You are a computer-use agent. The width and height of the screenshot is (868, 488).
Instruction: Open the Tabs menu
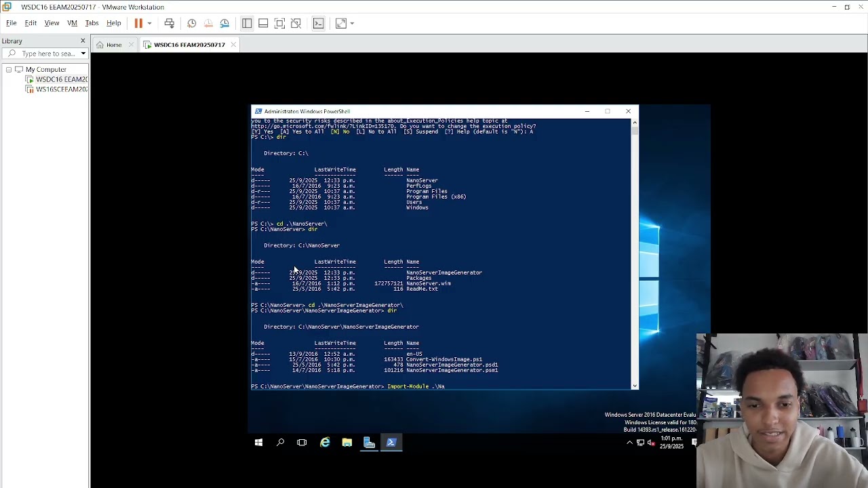(x=92, y=23)
